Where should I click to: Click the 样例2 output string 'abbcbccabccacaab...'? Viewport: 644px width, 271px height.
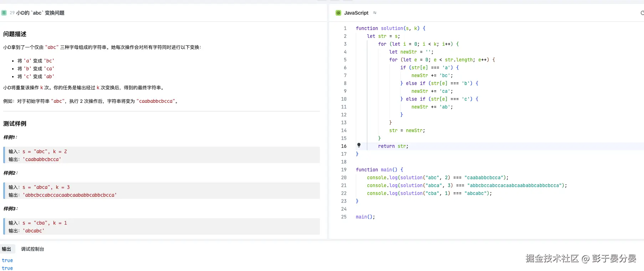click(70, 195)
